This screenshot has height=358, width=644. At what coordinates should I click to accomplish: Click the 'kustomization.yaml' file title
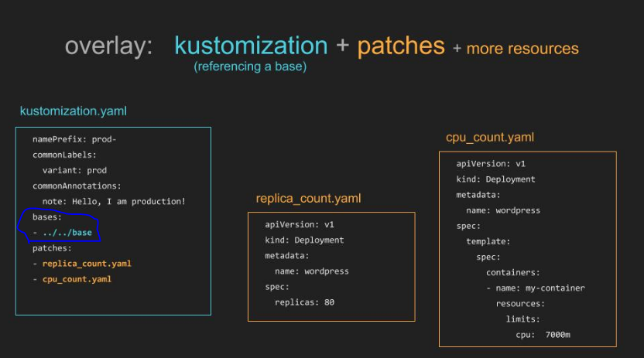[x=74, y=111]
